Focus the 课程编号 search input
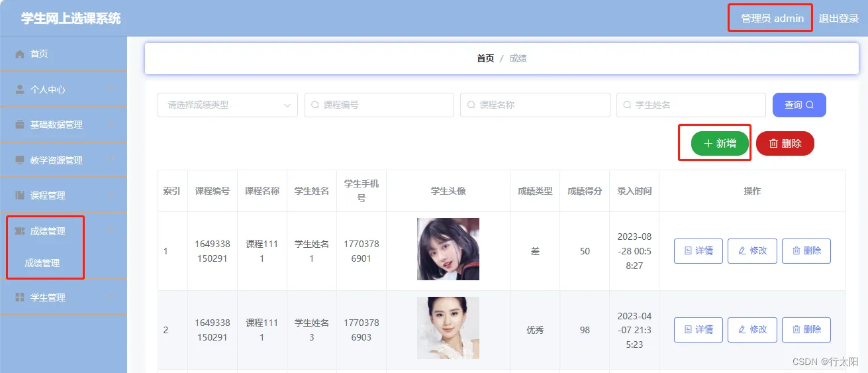This screenshot has width=868, height=373. 379,105
